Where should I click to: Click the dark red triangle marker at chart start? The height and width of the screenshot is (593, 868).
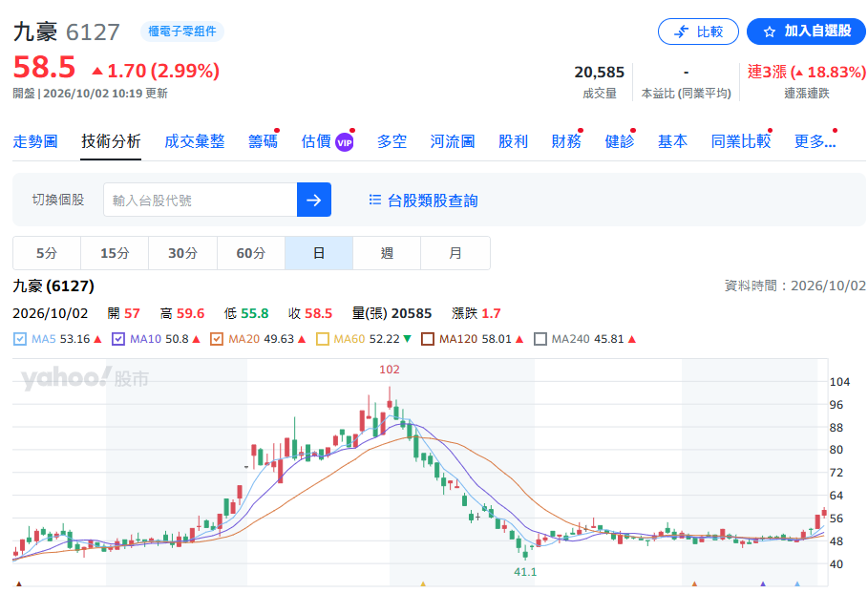19,583
